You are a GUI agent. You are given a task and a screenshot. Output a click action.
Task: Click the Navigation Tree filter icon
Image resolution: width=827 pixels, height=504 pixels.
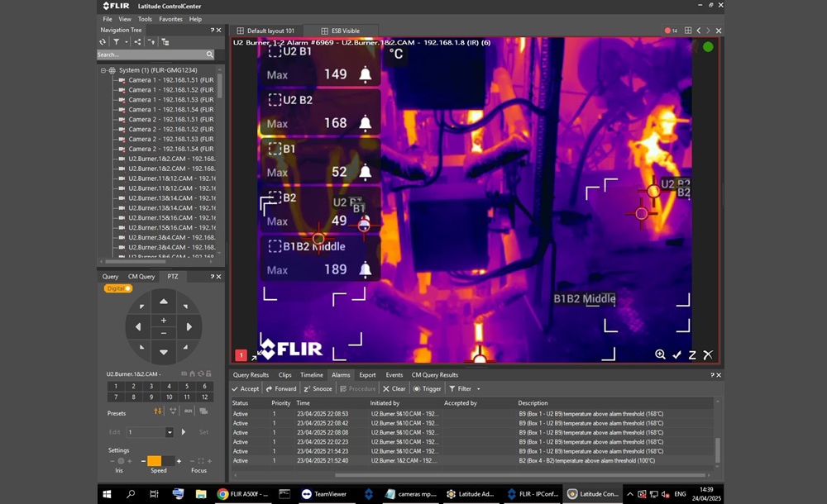(116, 41)
